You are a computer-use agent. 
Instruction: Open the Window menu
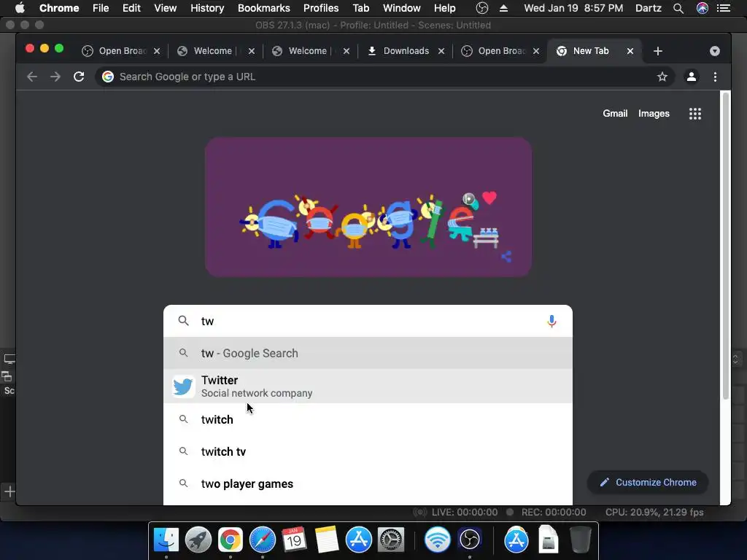(x=402, y=8)
